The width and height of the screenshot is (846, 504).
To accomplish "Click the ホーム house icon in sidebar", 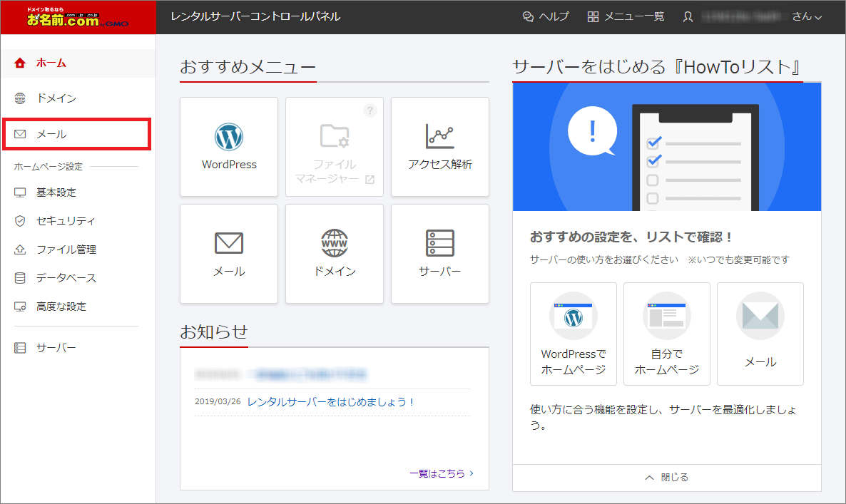I will (20, 63).
